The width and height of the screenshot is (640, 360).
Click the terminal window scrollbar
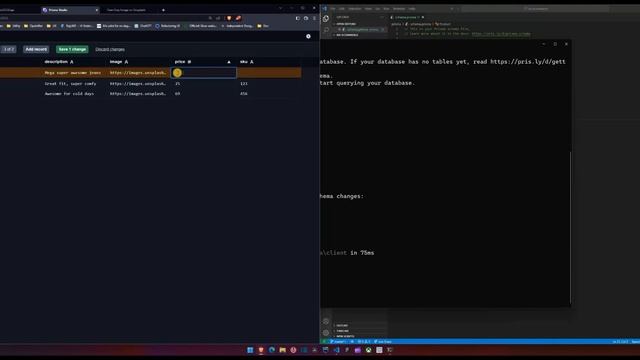pos(570,227)
